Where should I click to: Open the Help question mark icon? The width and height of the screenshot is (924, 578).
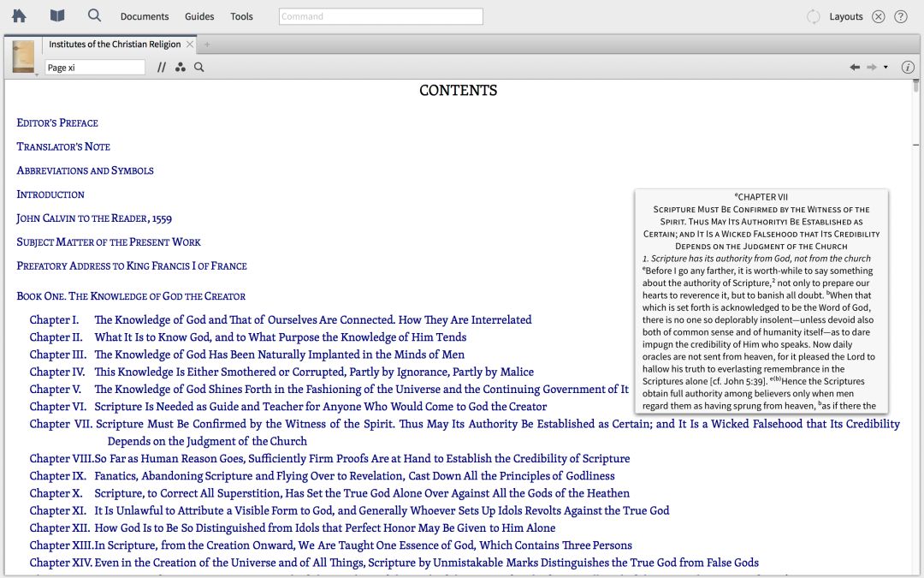click(x=900, y=16)
